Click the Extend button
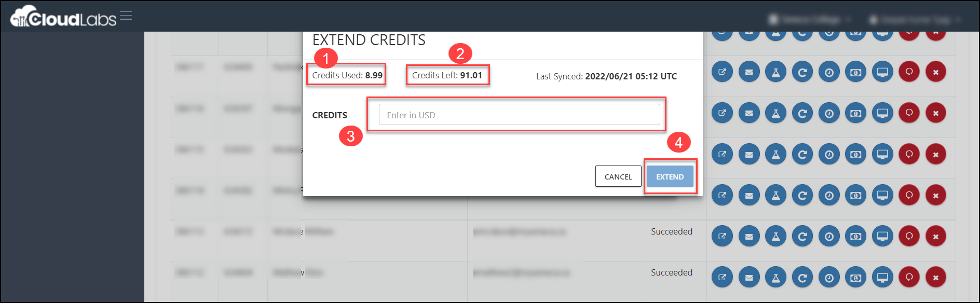The width and height of the screenshot is (980, 303). (x=670, y=176)
